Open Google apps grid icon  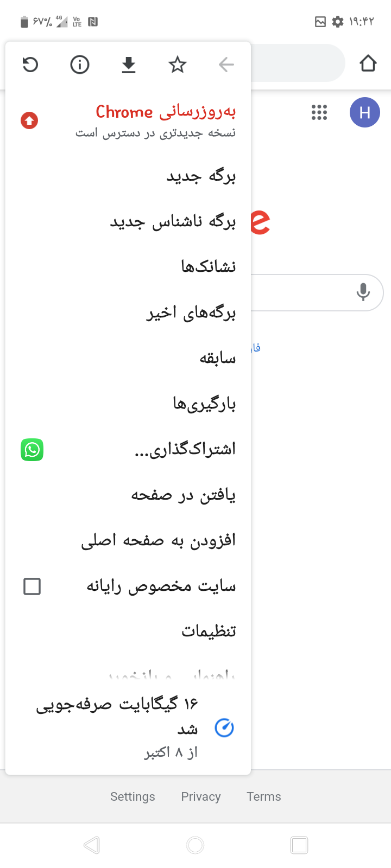pyautogui.click(x=319, y=112)
